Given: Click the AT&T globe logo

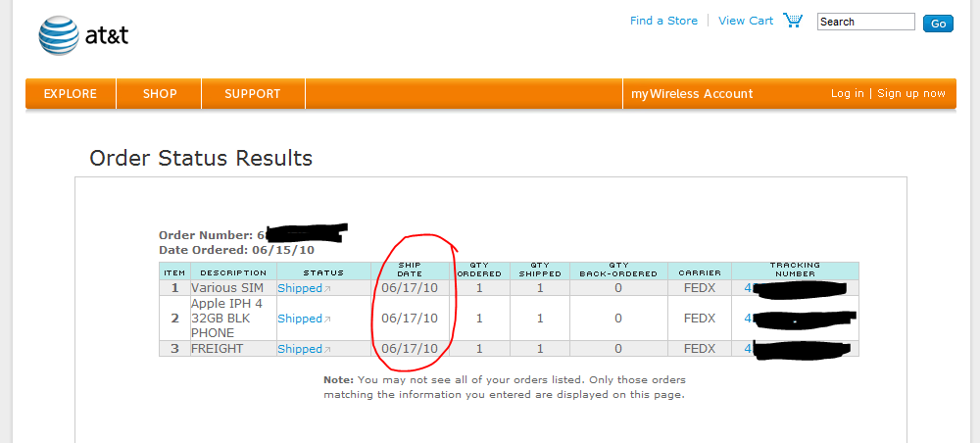Looking at the screenshot, I should tap(58, 35).
